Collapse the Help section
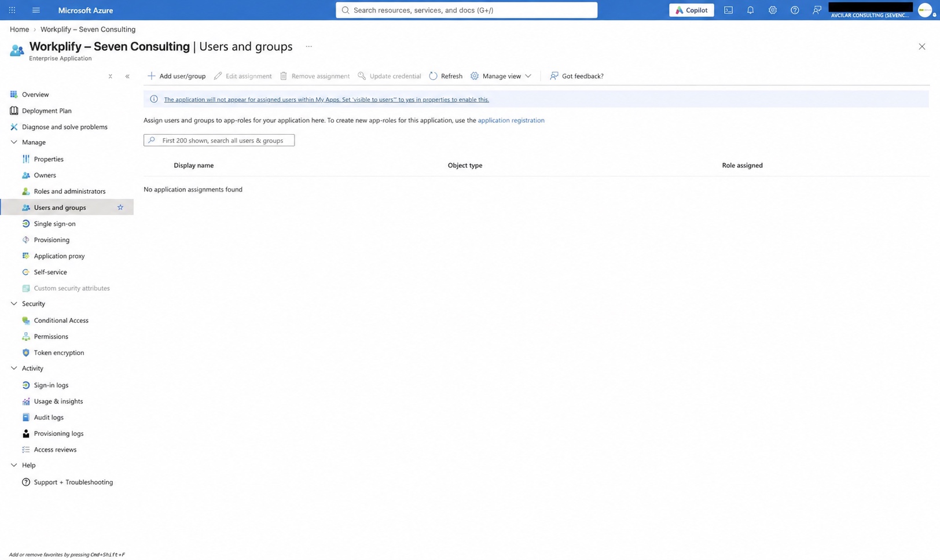 click(14, 465)
